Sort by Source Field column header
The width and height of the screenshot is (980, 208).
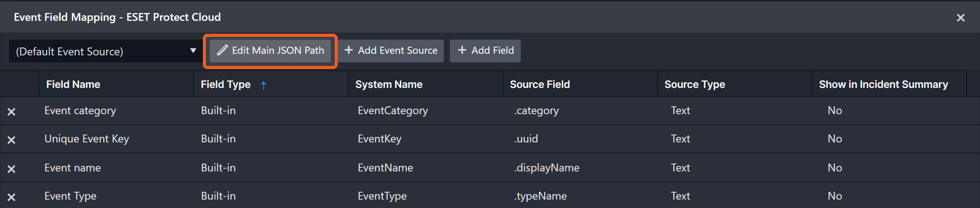(x=540, y=84)
